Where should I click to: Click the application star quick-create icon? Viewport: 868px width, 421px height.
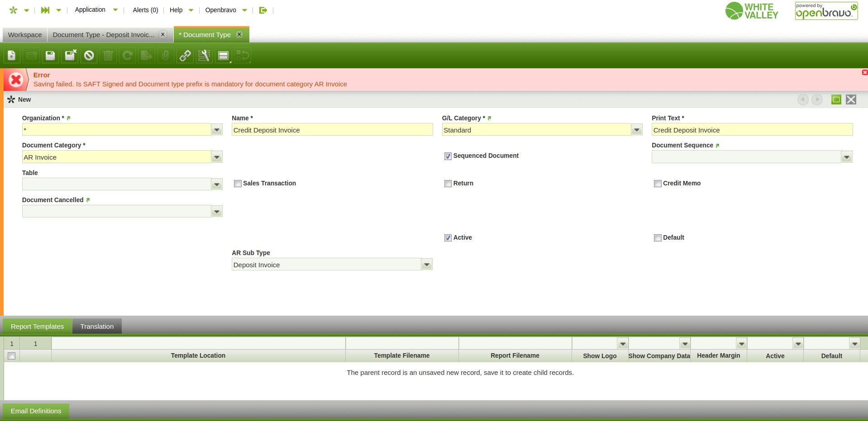pos(14,10)
